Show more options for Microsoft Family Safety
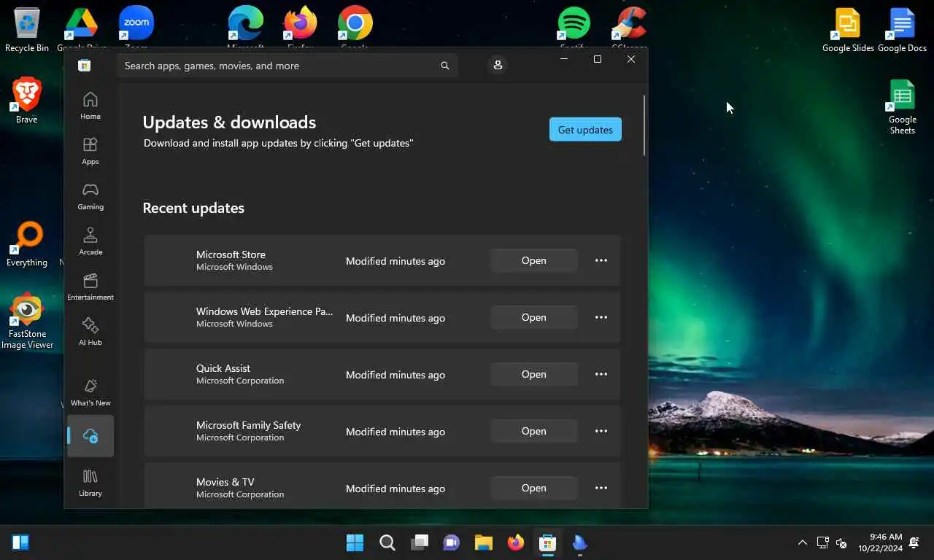Image resolution: width=934 pixels, height=560 pixels. (601, 431)
